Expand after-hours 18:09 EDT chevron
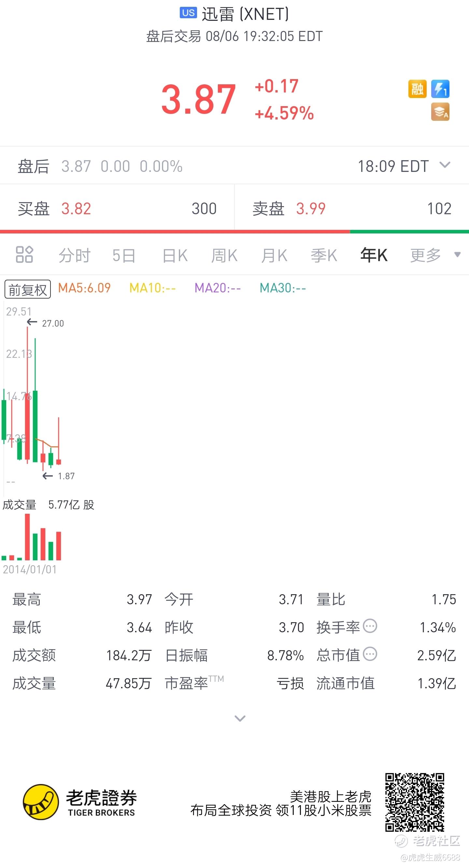Viewport: 469px width, 868px height. tap(445, 165)
